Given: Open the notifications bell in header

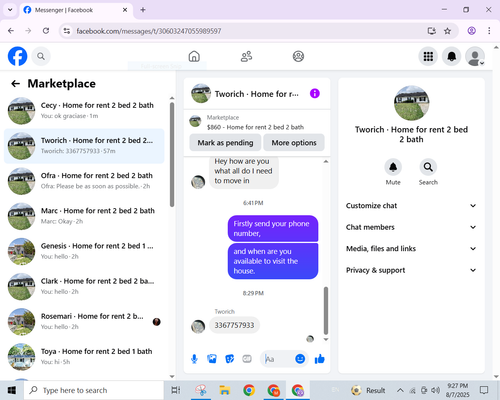Looking at the screenshot, I should tap(451, 56).
